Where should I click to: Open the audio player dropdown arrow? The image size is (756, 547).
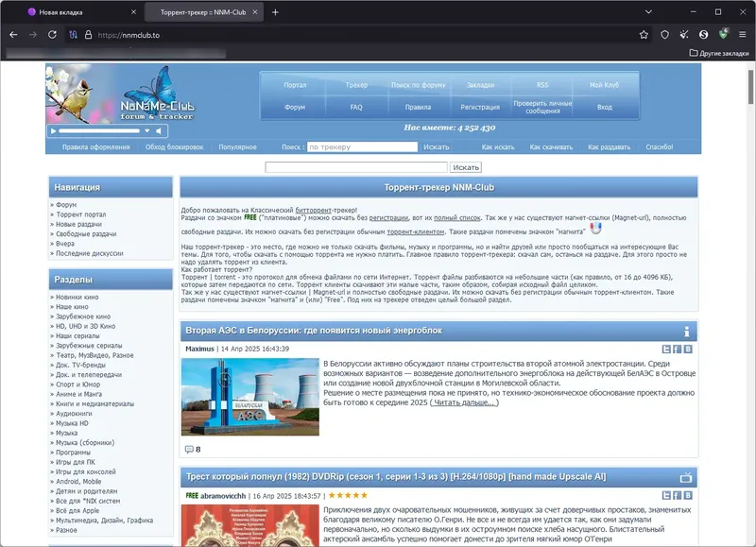coord(147,131)
